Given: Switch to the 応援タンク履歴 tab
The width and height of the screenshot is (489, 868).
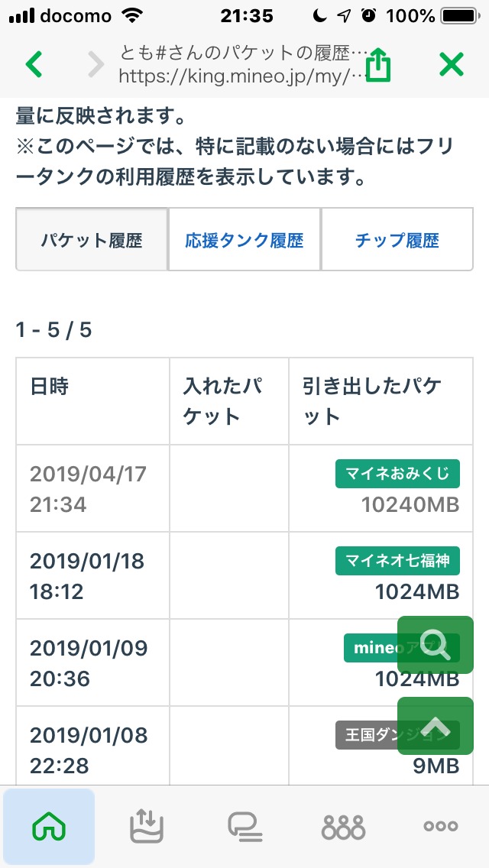Looking at the screenshot, I should point(244,241).
